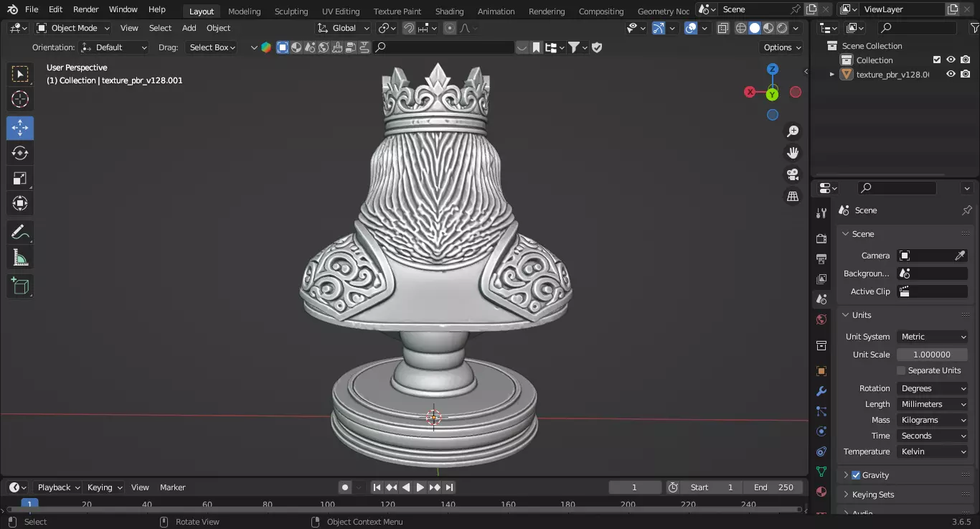Toggle the Gravity checkbox
The height and width of the screenshot is (529, 980).
tap(856, 475)
